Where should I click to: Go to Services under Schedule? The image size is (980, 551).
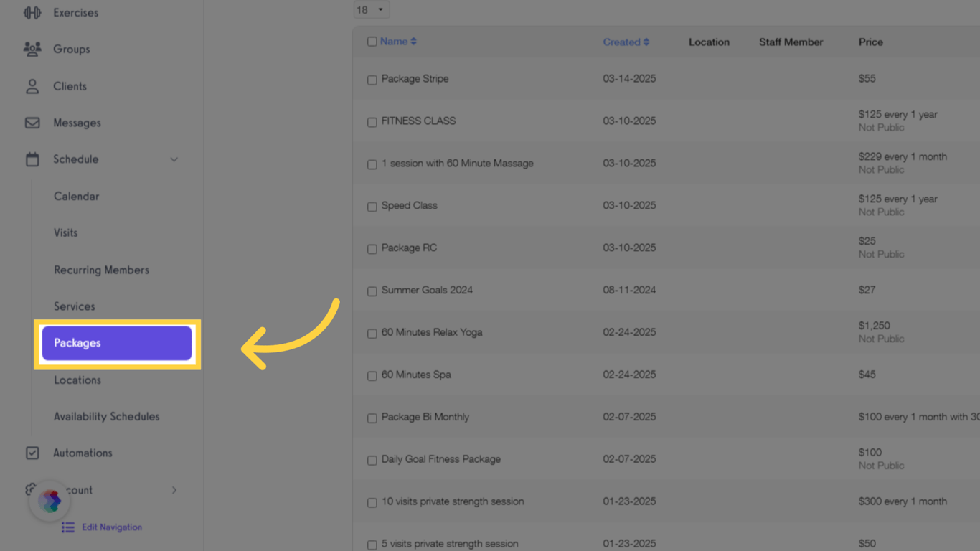[74, 306]
